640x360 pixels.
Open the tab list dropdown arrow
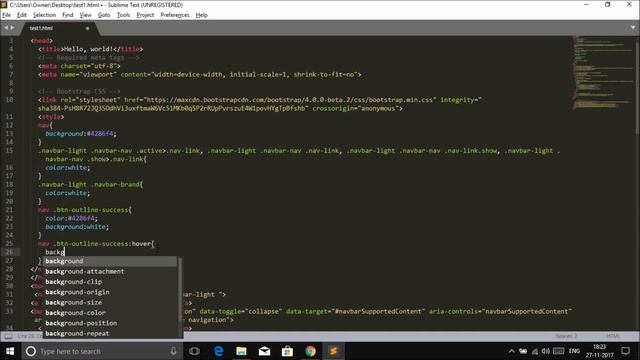click(x=633, y=28)
